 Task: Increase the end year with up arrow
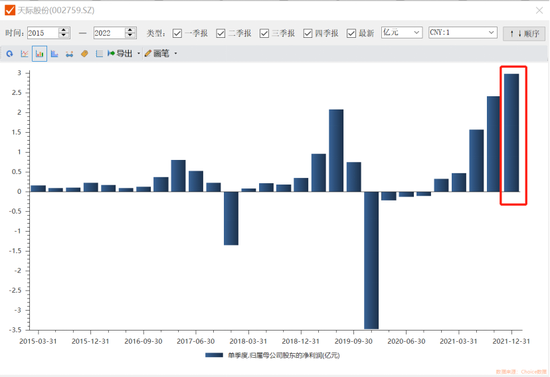130,30
